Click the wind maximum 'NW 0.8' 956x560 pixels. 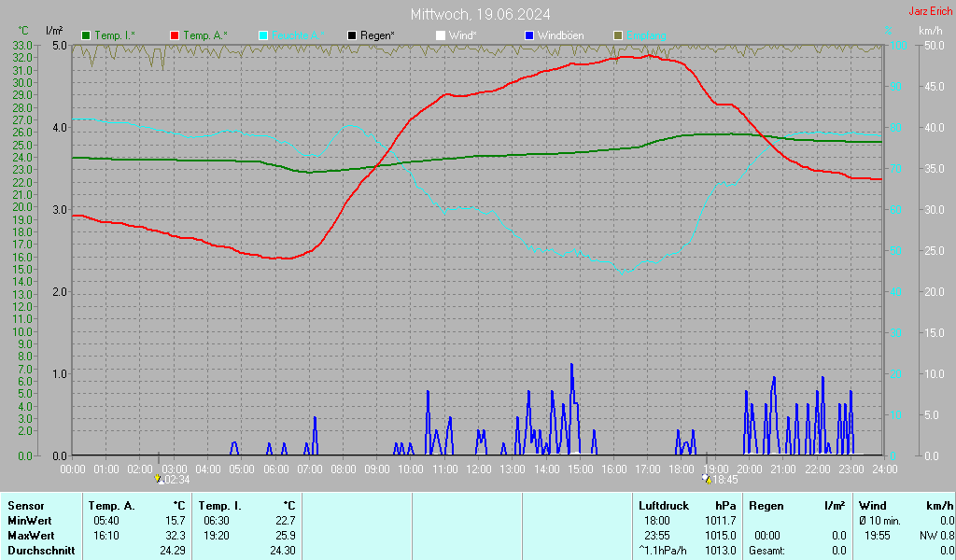pyautogui.click(x=936, y=536)
